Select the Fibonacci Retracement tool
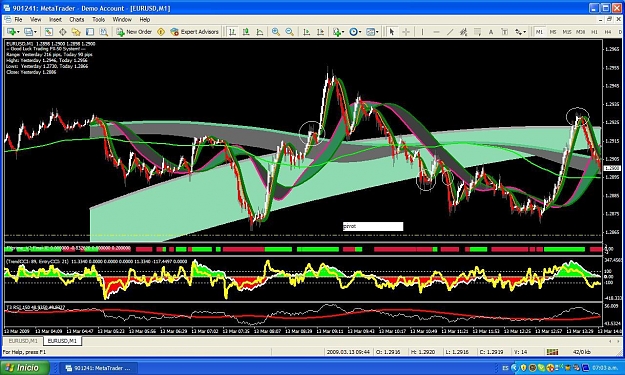Image resolution: width=625 pixels, height=375 pixels. point(477,32)
